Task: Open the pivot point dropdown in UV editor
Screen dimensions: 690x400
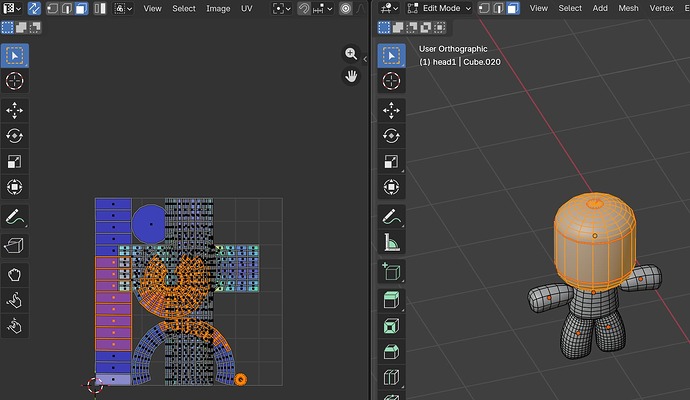Action: pyautogui.click(x=282, y=8)
